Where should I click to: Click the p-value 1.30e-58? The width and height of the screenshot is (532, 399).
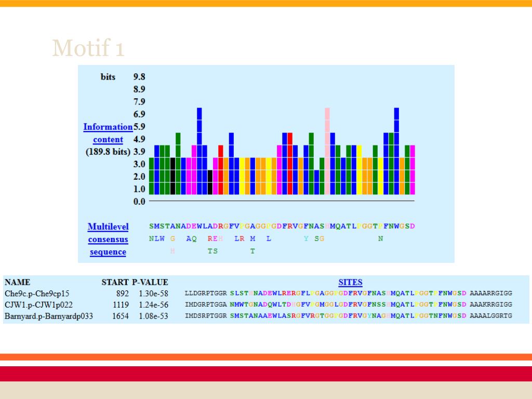[153, 293]
